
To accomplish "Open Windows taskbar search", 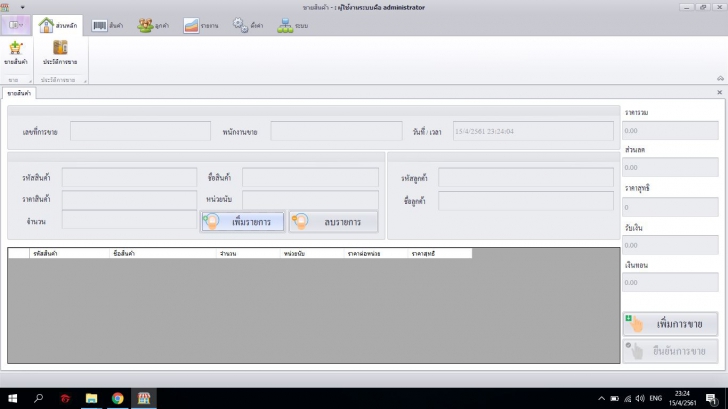I will [x=39, y=398].
